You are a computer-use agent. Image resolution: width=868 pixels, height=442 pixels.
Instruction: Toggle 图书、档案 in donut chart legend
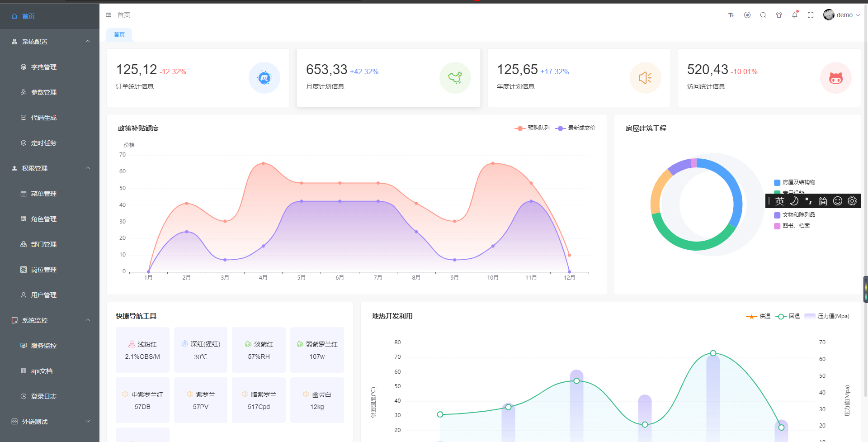click(x=792, y=226)
